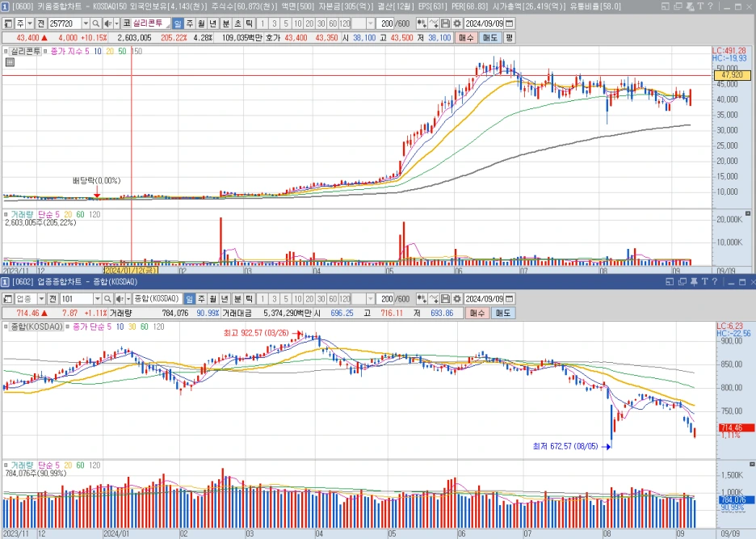Click the date field showing 2024/09/09 in the 0600 toolbar

point(484,23)
